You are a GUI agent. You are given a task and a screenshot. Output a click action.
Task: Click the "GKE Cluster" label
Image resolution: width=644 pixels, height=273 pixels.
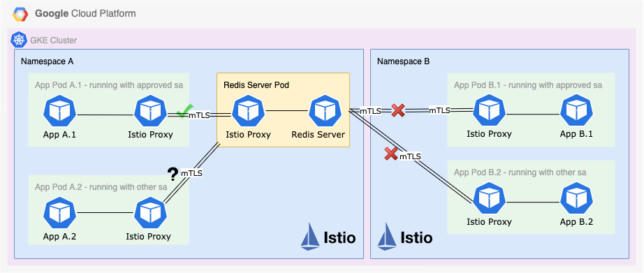pyautogui.click(x=53, y=40)
